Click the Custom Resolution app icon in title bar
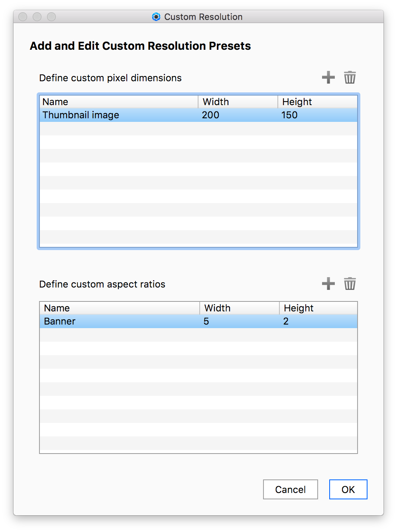 point(155,17)
